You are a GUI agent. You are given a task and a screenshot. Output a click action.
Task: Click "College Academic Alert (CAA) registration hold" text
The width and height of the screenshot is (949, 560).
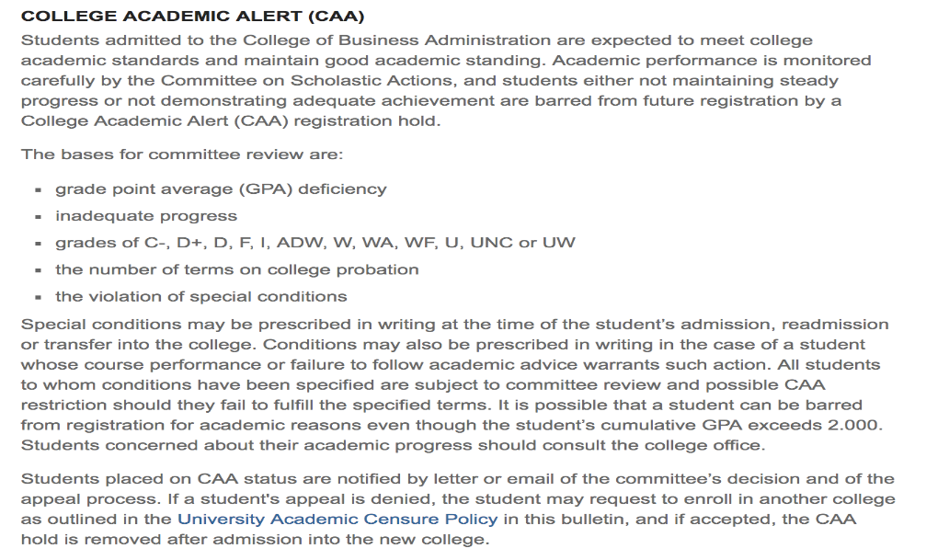[x=230, y=121]
